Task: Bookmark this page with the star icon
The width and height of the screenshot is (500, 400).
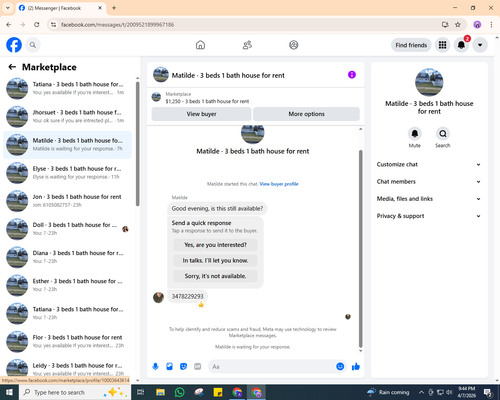Action: tap(458, 25)
